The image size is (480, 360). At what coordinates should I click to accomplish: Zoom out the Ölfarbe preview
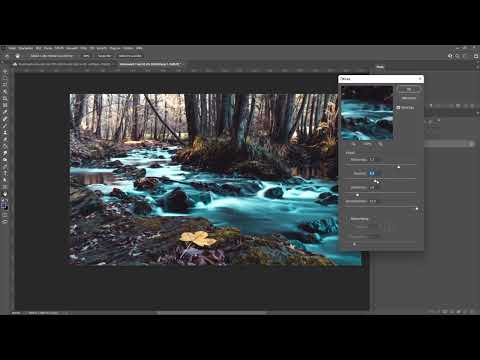(353, 144)
